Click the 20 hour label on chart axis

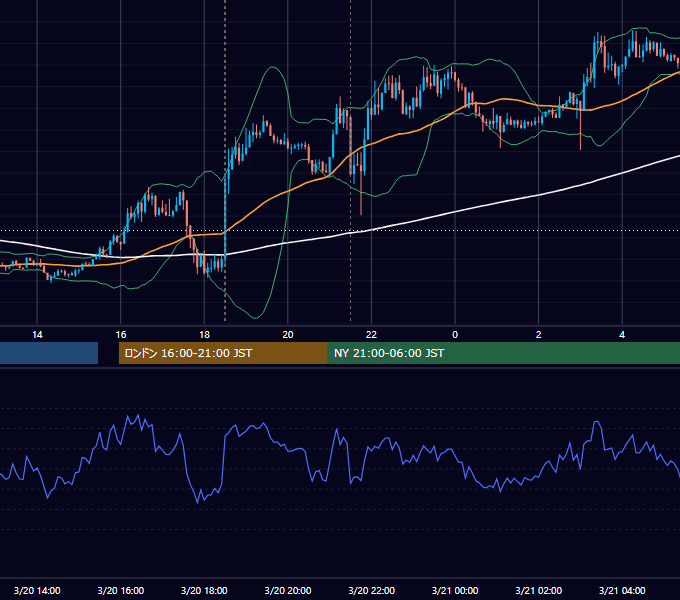(288, 335)
